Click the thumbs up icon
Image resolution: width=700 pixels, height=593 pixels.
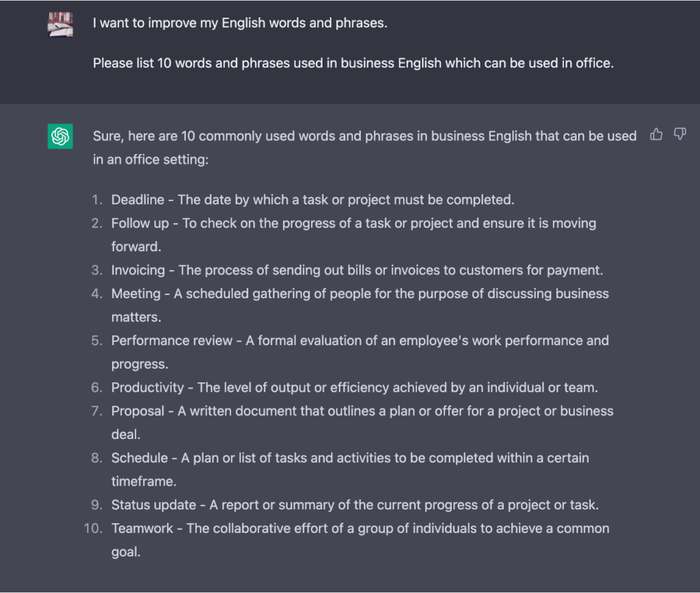pos(656,135)
